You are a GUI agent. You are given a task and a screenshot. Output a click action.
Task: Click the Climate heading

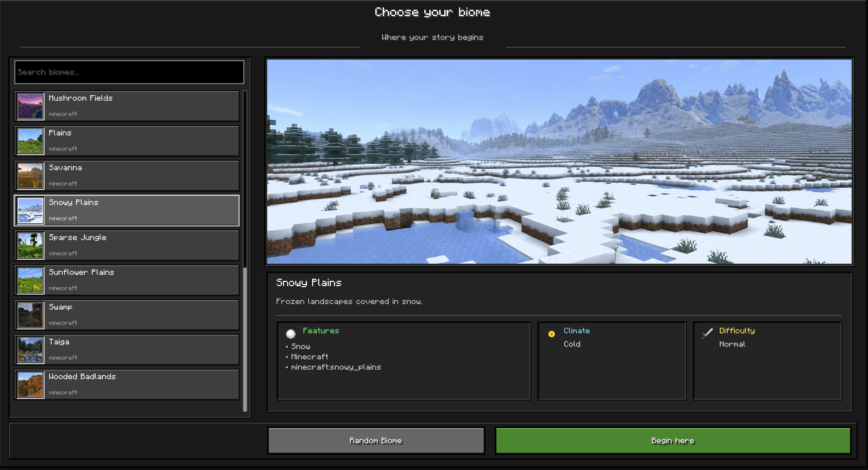577,331
